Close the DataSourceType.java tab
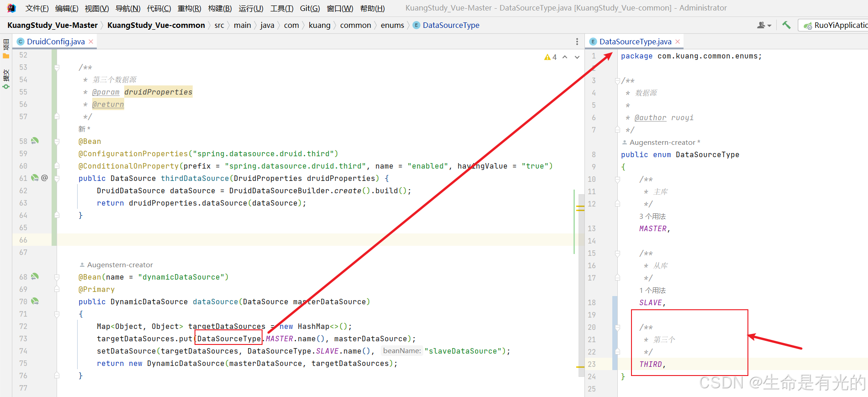 tap(678, 42)
